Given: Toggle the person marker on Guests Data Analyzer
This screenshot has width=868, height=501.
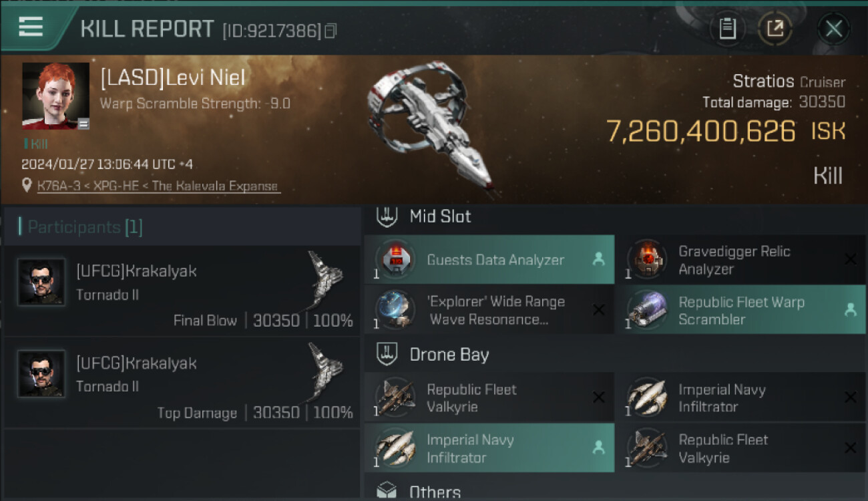Looking at the screenshot, I should tap(598, 260).
